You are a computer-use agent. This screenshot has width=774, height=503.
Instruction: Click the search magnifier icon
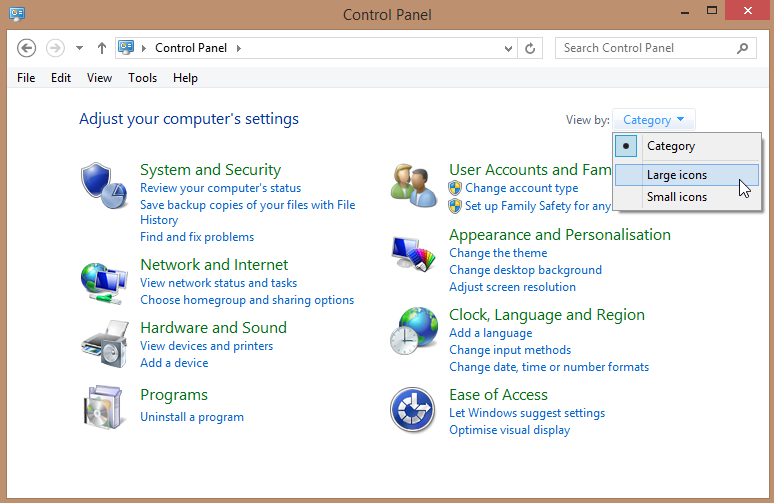(x=742, y=48)
